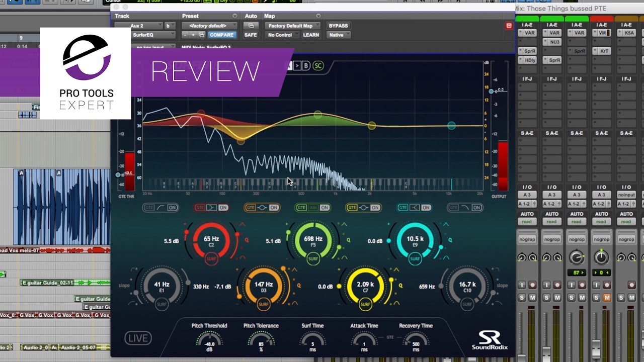
Task: Turn off the green band ON switch
Action: click(x=325, y=208)
